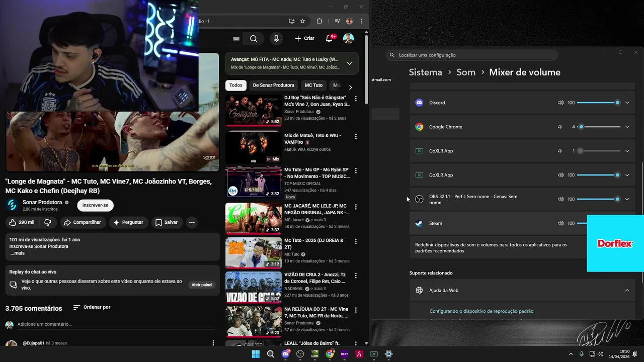Open options menu for DJ Boy video
This screenshot has width=644, height=362.
[x=356, y=99]
